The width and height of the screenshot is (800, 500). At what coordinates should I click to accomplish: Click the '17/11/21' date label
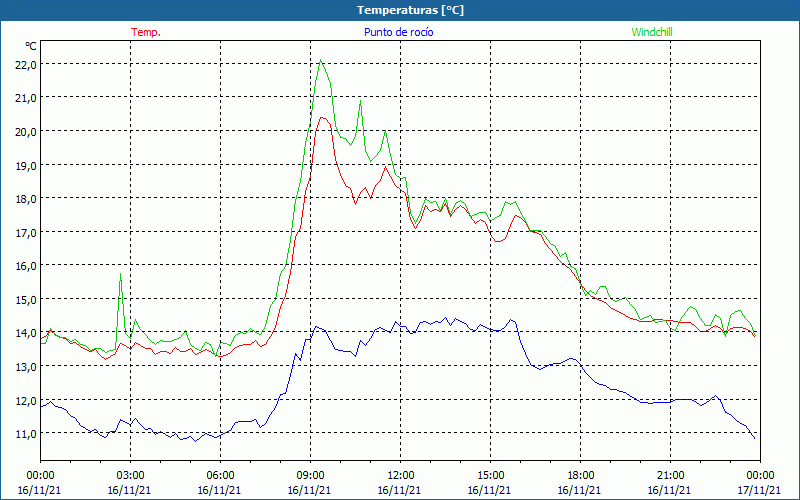(759, 490)
